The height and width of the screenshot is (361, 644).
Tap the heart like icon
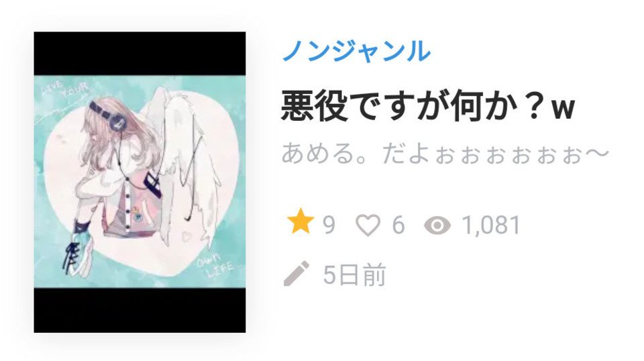(368, 225)
